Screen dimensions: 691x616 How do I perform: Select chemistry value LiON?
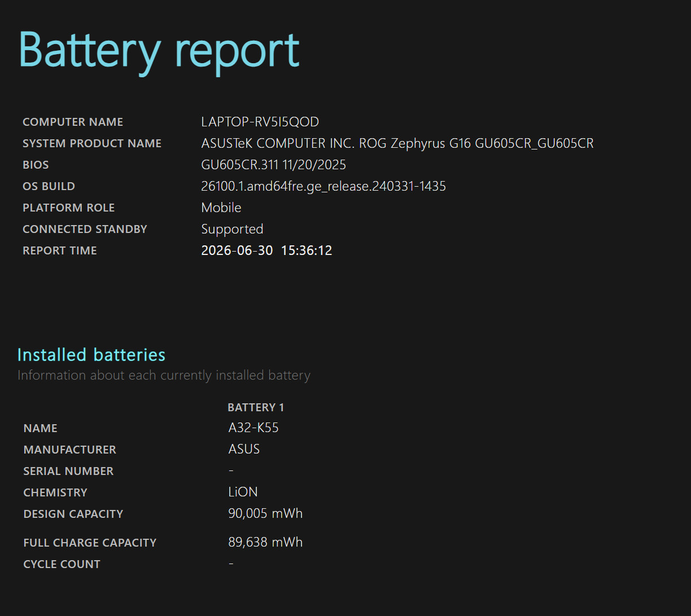[x=243, y=492]
